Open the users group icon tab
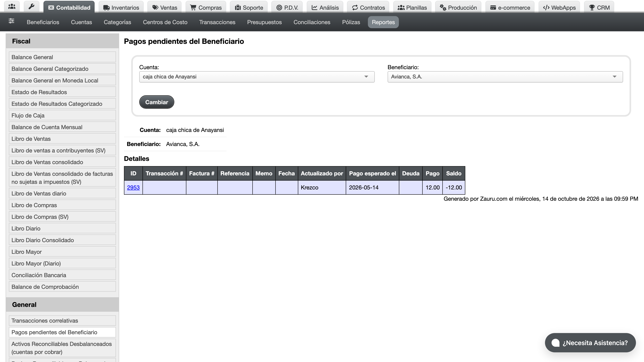The width and height of the screenshot is (644, 362). [x=12, y=7]
